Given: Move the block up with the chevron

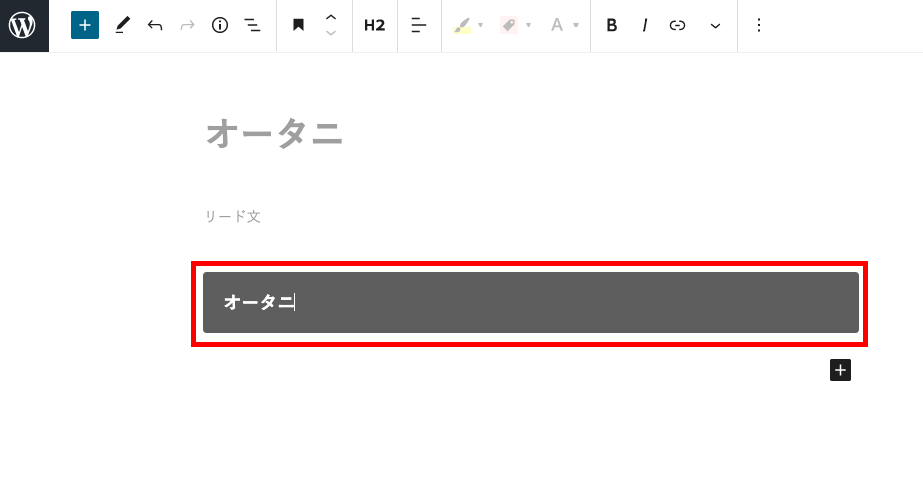Looking at the screenshot, I should 331,18.
